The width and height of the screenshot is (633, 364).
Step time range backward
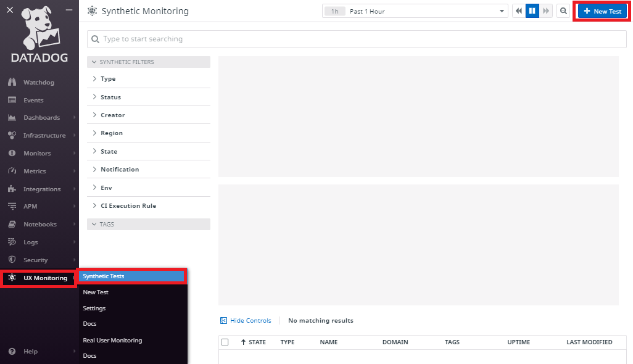click(519, 11)
